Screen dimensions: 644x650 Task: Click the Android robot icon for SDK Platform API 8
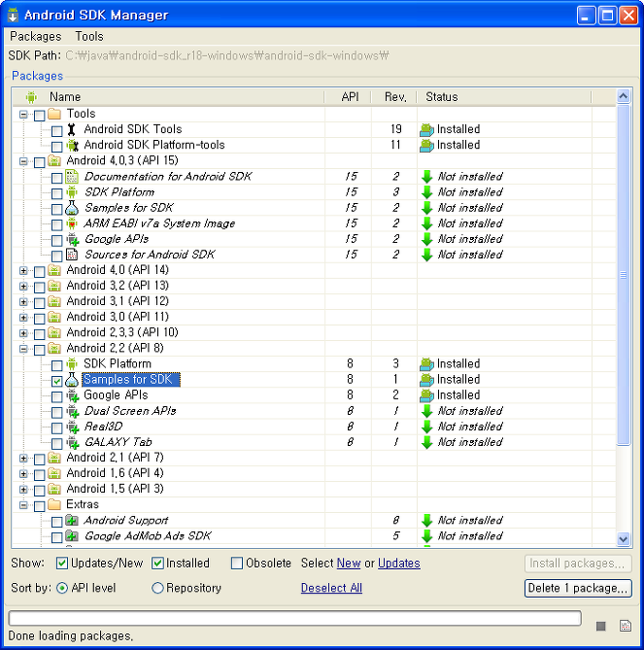tap(72, 364)
